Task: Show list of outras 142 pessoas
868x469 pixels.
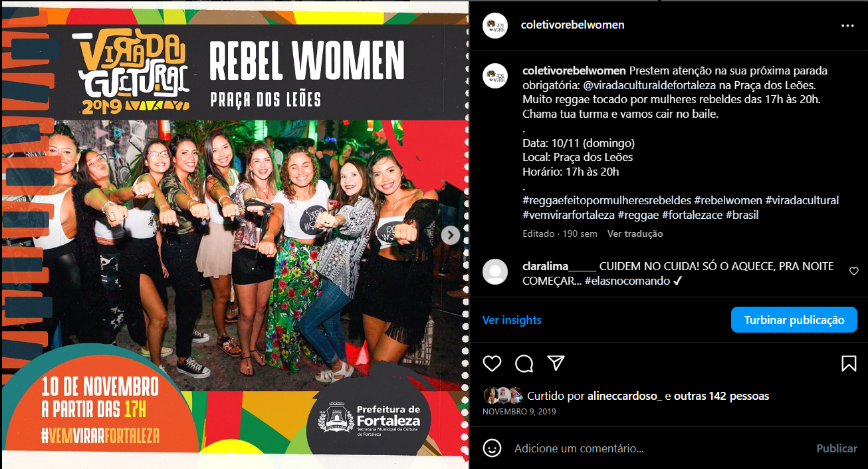Action: pyautogui.click(x=721, y=396)
